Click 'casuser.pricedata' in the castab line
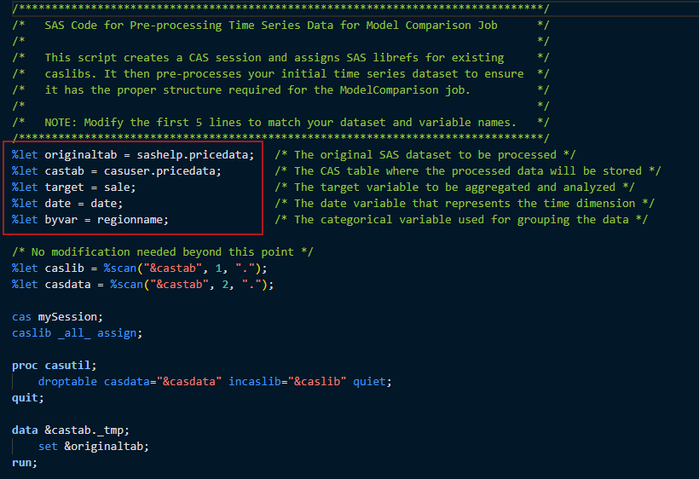This screenshot has height=479, width=699. (160, 171)
